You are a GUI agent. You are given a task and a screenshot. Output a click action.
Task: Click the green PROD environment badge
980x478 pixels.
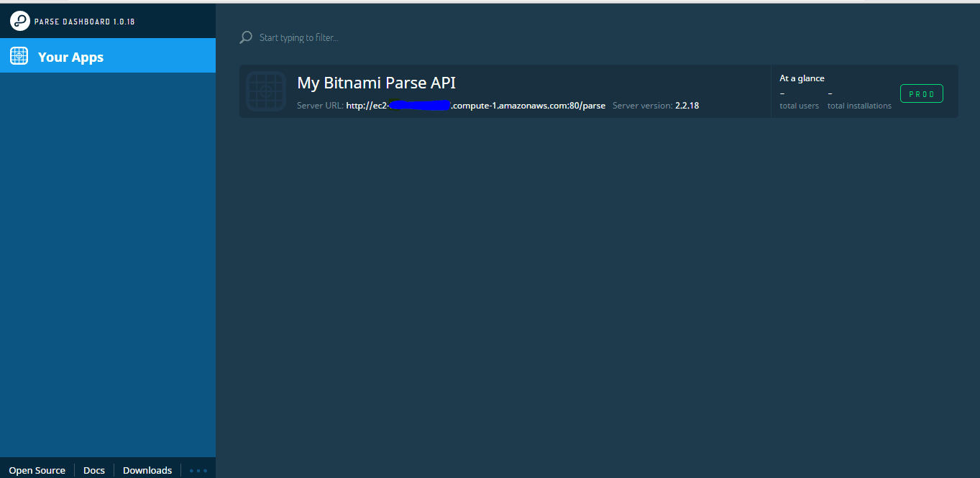921,93
